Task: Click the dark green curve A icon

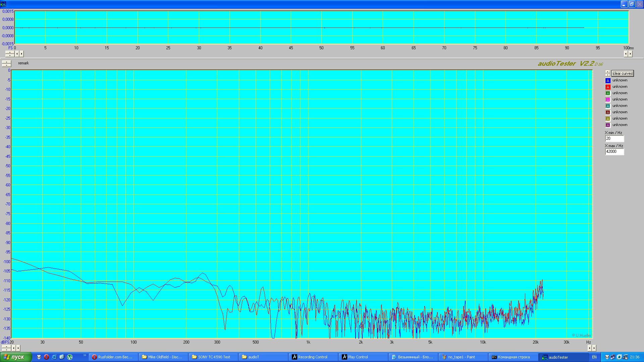Action: point(607,93)
